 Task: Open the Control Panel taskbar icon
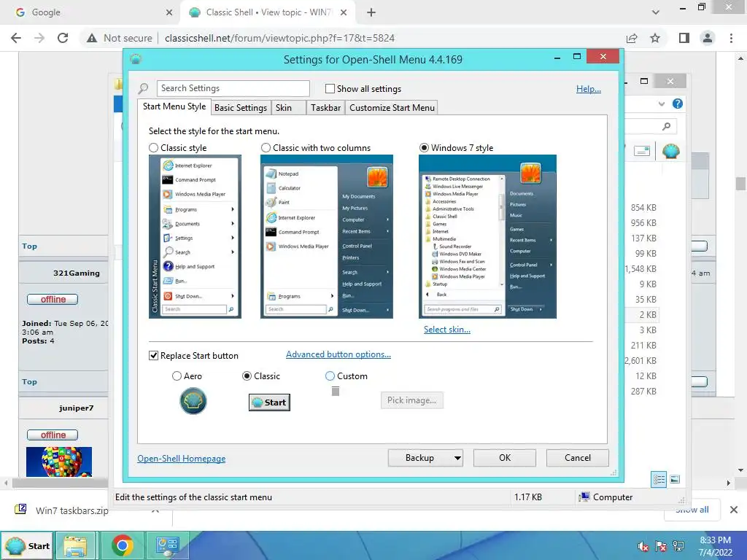[167, 545]
